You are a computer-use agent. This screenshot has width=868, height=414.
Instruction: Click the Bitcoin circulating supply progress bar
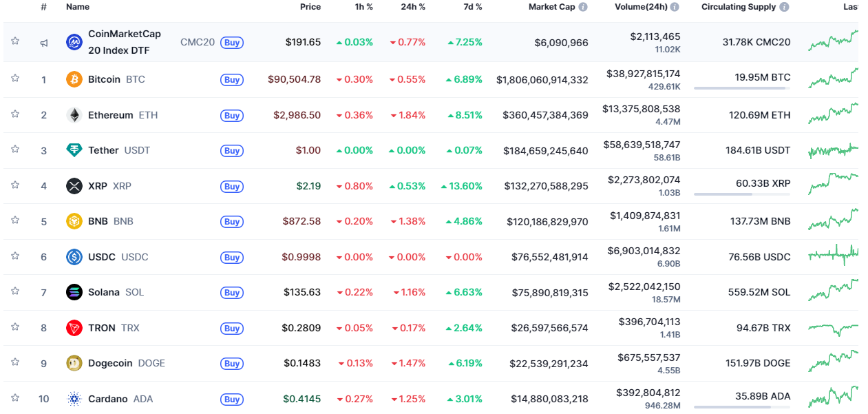click(x=742, y=88)
